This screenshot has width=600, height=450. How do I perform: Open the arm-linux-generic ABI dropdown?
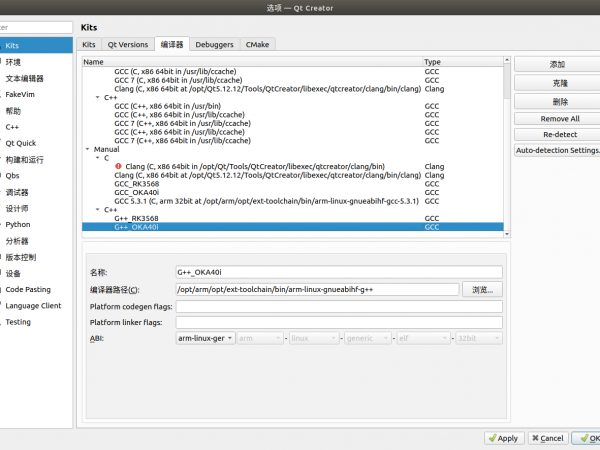(205, 339)
